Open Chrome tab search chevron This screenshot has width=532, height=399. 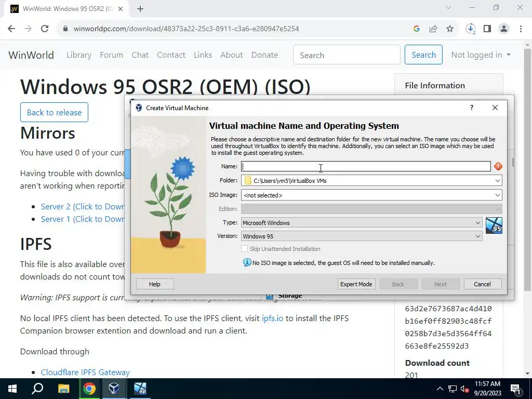tap(448, 7)
